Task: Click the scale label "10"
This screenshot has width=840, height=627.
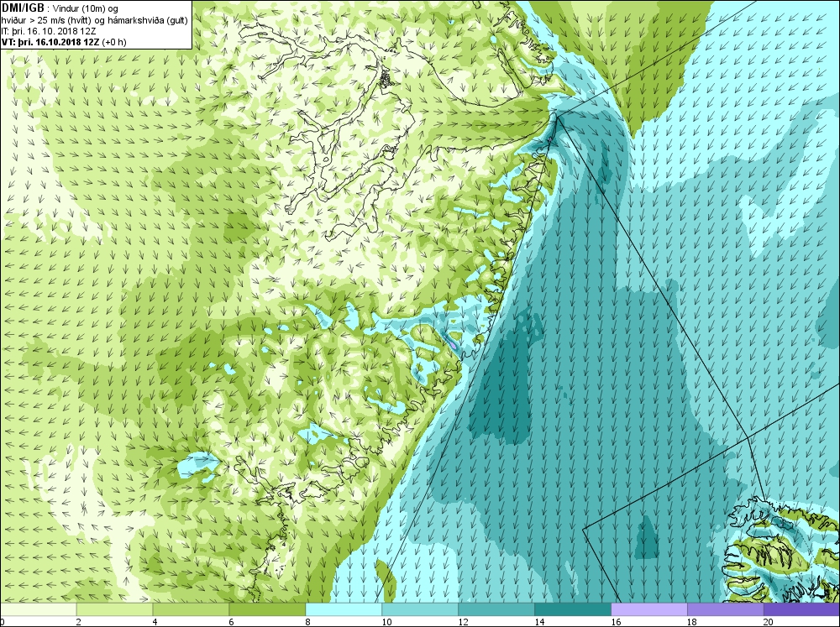Action: tap(386, 622)
